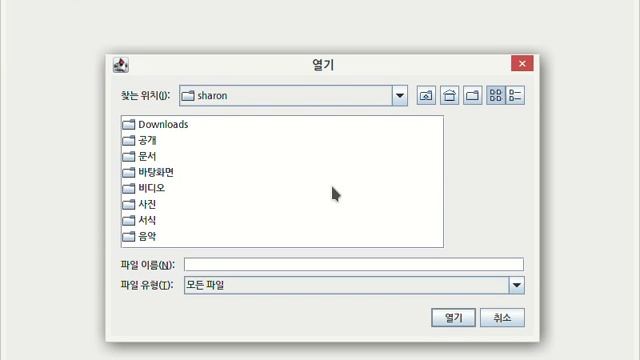
Task: Click the 열기 button
Action: (x=453, y=318)
